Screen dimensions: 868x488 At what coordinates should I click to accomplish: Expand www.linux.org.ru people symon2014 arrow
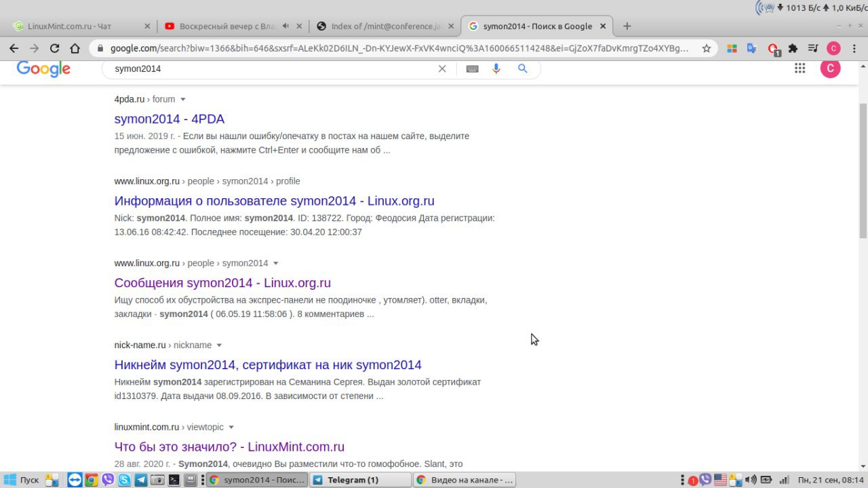pyautogui.click(x=275, y=263)
